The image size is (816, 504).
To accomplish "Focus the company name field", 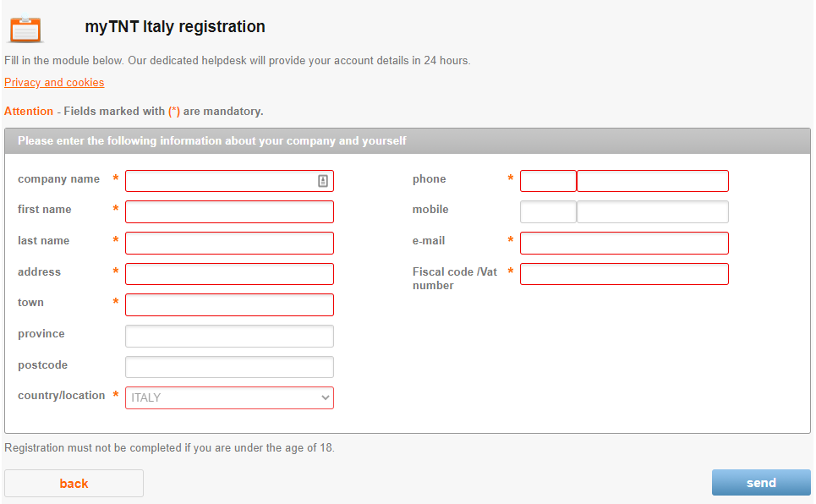I will tap(220, 181).
